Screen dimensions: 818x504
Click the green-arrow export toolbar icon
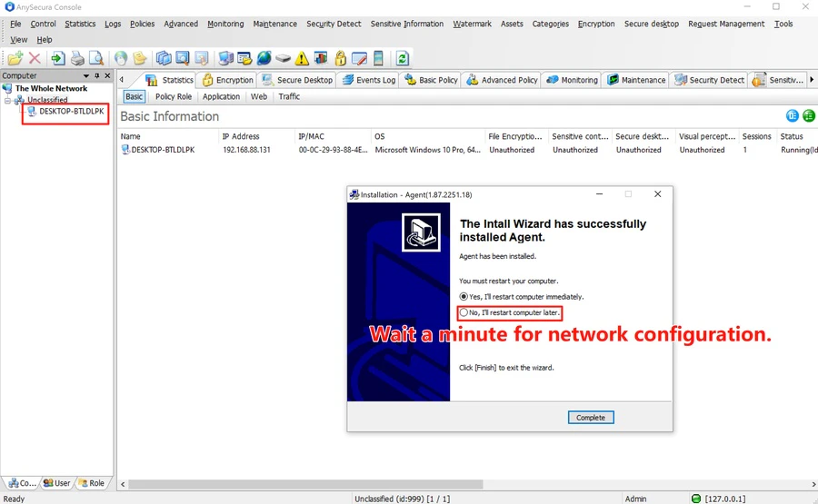(58, 58)
